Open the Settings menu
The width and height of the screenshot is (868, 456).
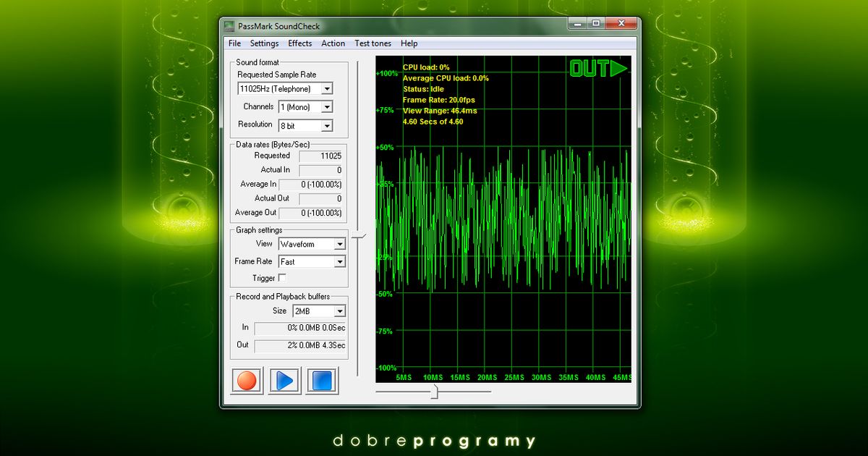264,43
